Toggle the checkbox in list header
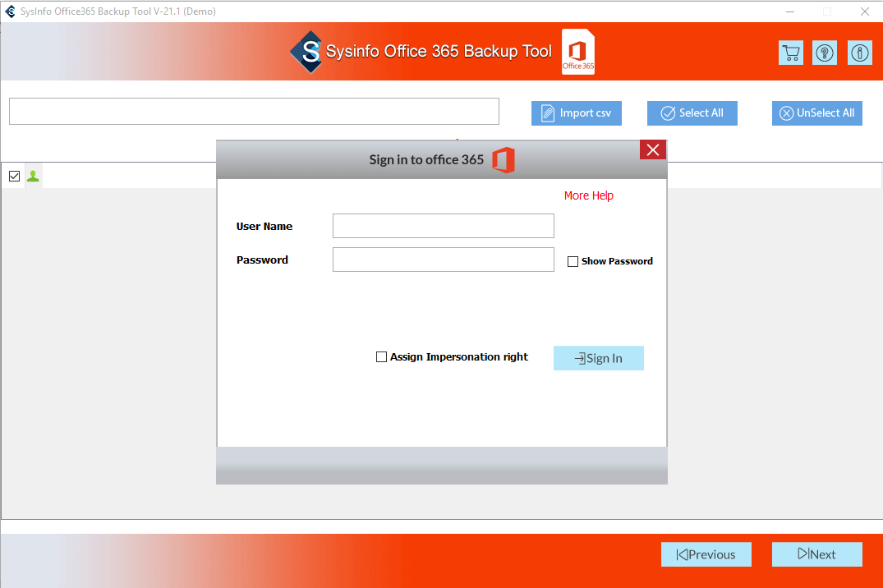 click(14, 176)
